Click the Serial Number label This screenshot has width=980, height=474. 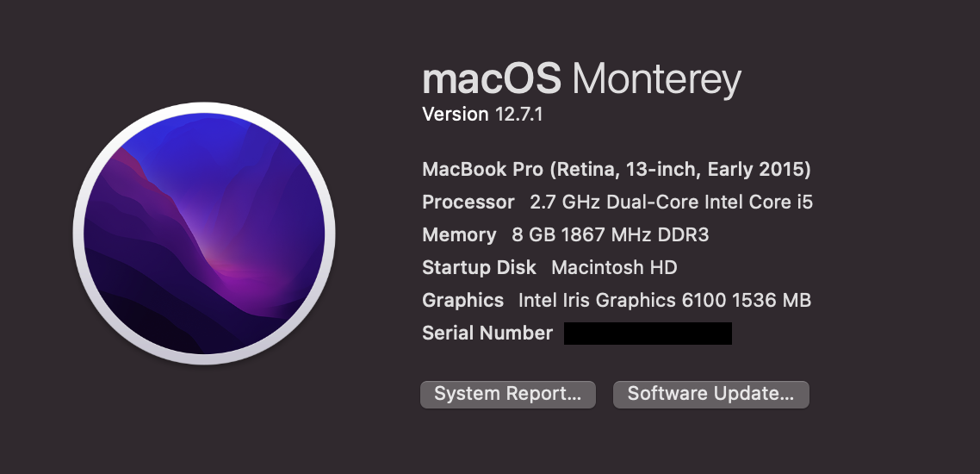pos(487,334)
